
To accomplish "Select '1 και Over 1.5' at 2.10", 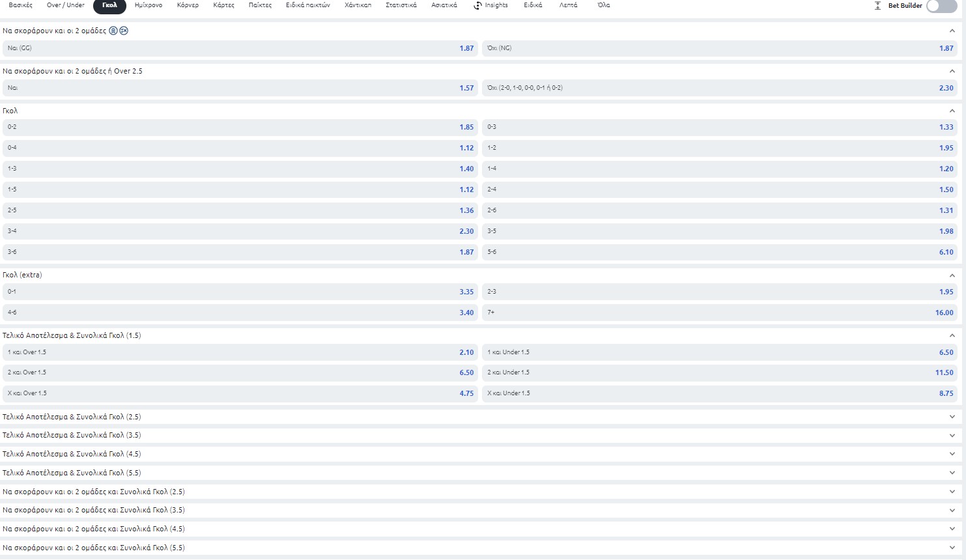I will 240,352.
